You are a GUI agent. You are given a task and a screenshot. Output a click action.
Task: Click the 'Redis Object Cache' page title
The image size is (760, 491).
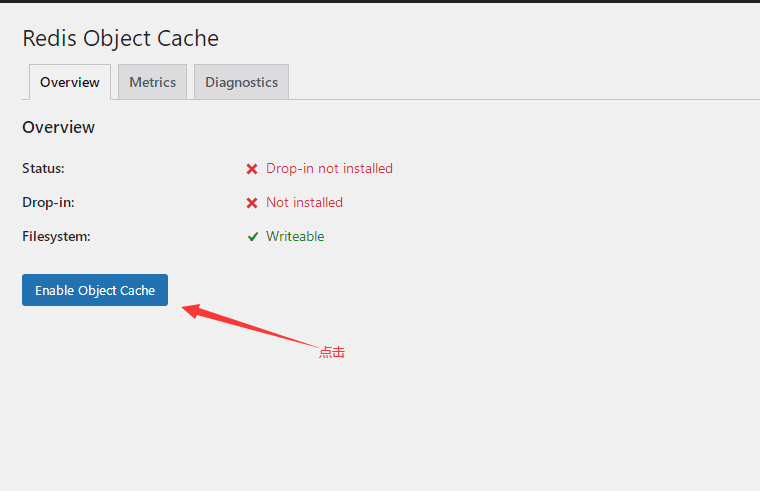click(x=120, y=38)
